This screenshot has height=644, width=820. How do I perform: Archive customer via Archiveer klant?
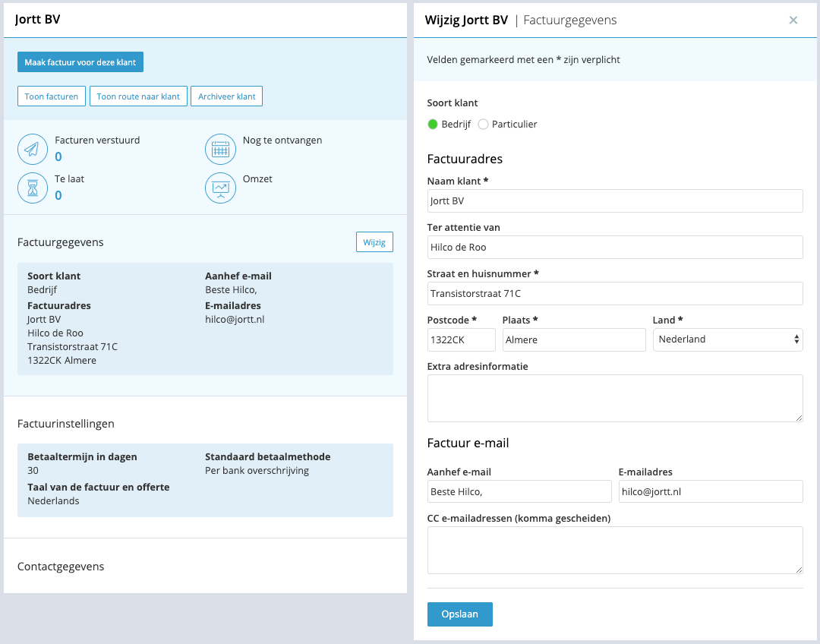pyautogui.click(x=226, y=96)
